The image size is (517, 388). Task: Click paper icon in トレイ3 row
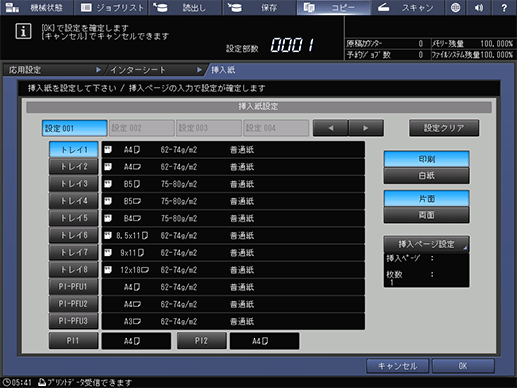[108, 184]
